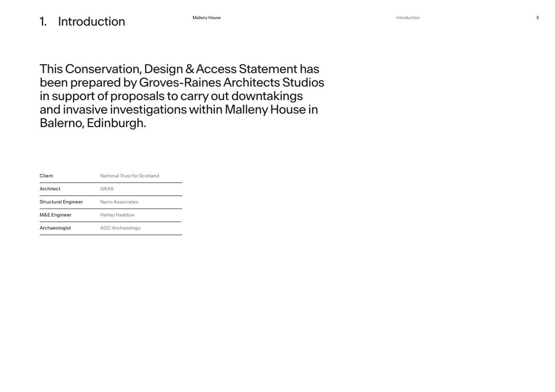Image resolution: width=555 pixels, height=392 pixels.
Task: Click the 'Client' row label
Action: tap(47, 176)
